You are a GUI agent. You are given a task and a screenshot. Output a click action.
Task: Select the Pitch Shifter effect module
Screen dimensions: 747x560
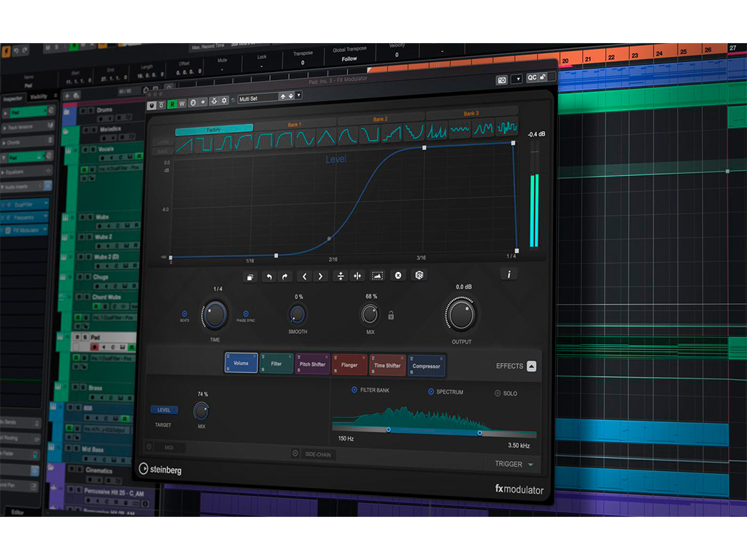312,365
